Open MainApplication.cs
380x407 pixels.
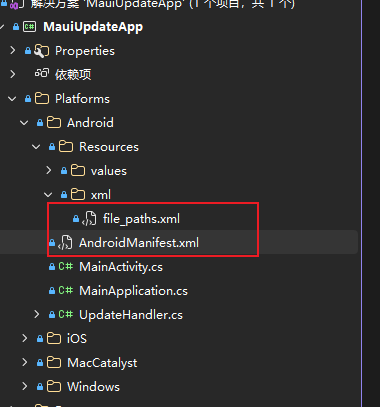click(133, 291)
